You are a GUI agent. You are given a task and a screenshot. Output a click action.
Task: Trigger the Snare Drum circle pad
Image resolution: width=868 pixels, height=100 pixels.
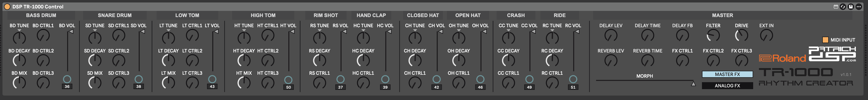[x=138, y=79]
